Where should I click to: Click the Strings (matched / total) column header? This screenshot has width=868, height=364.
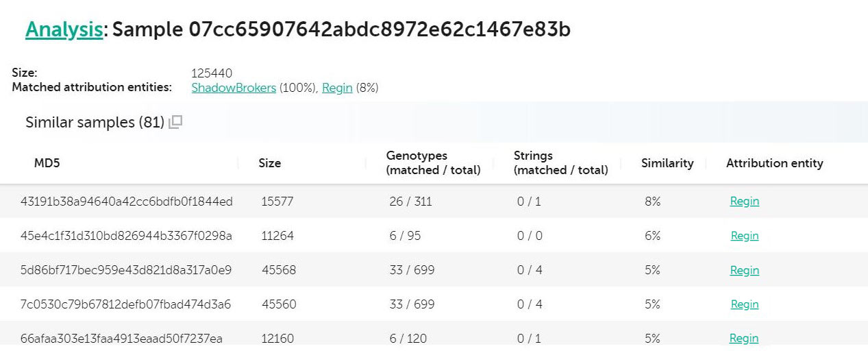560,163
